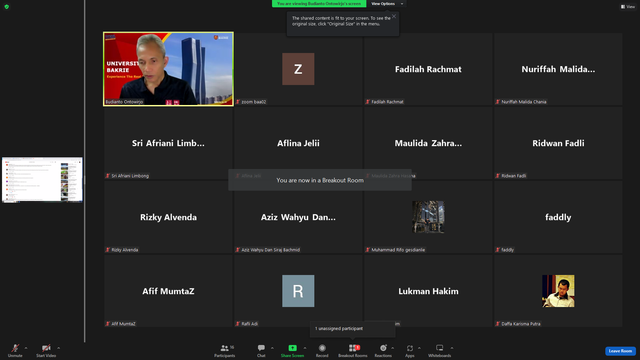Click muted mic icon beside Muhammad Rifo gesdianlie label
Screen dimensions: 640x360
click(x=368, y=250)
